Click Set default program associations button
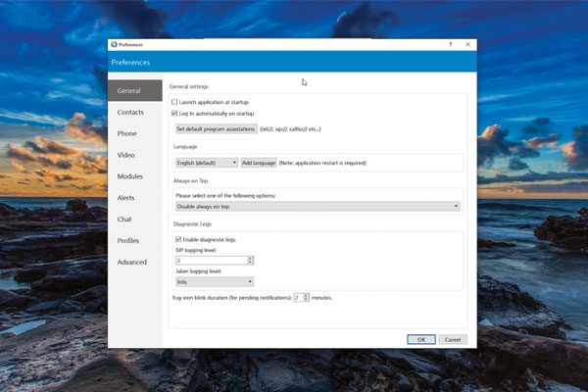Viewport: 588px width, 392px height. tap(216, 129)
